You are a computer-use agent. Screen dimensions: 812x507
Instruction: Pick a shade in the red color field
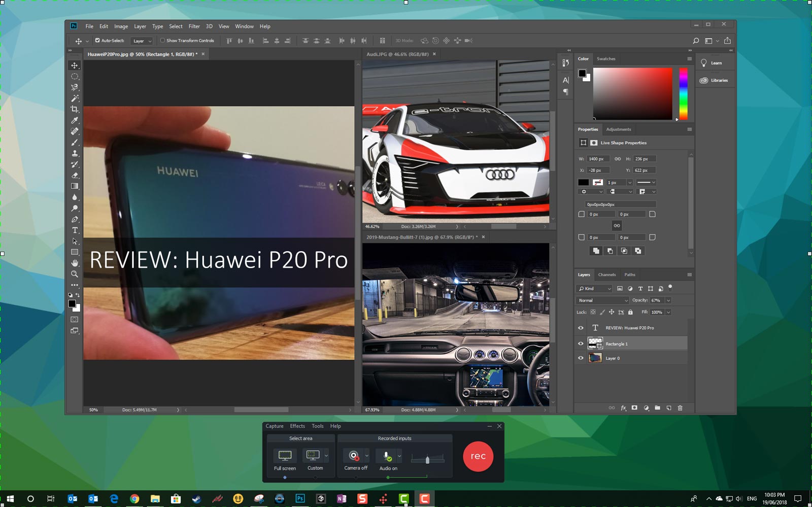[x=633, y=94]
